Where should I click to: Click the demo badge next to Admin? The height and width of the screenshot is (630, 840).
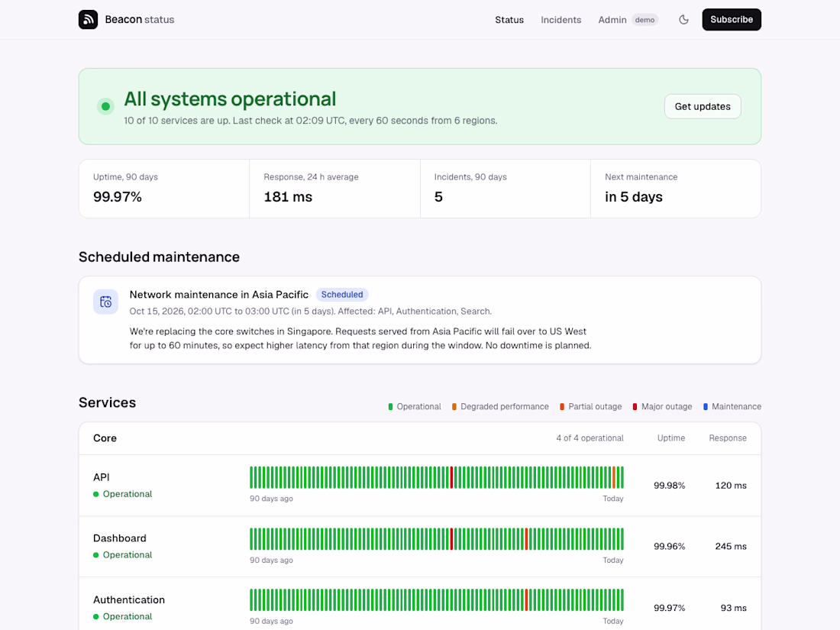(x=645, y=20)
